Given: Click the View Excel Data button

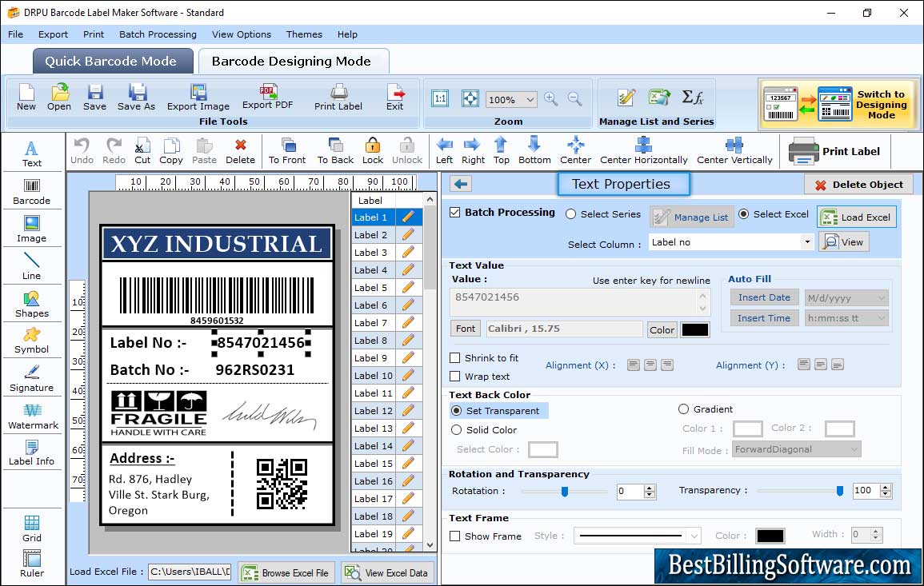Looking at the screenshot, I should pos(388,573).
